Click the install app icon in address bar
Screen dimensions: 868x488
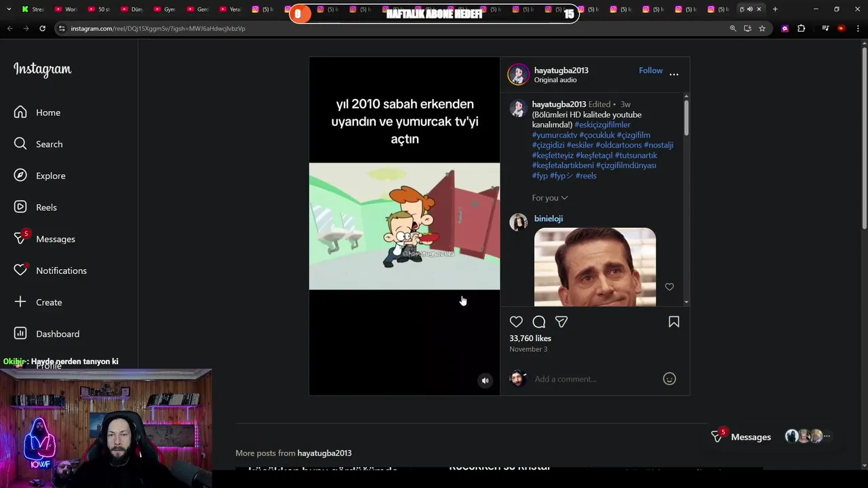point(747,28)
